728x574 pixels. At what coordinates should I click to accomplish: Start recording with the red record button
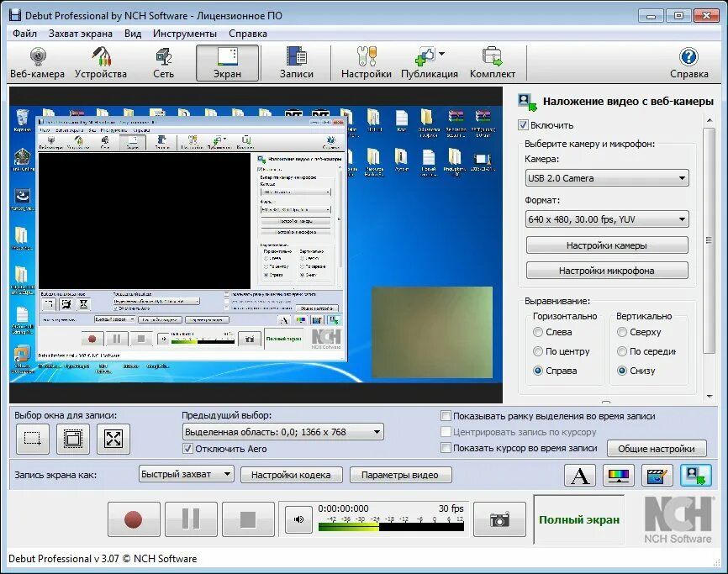coord(134,519)
